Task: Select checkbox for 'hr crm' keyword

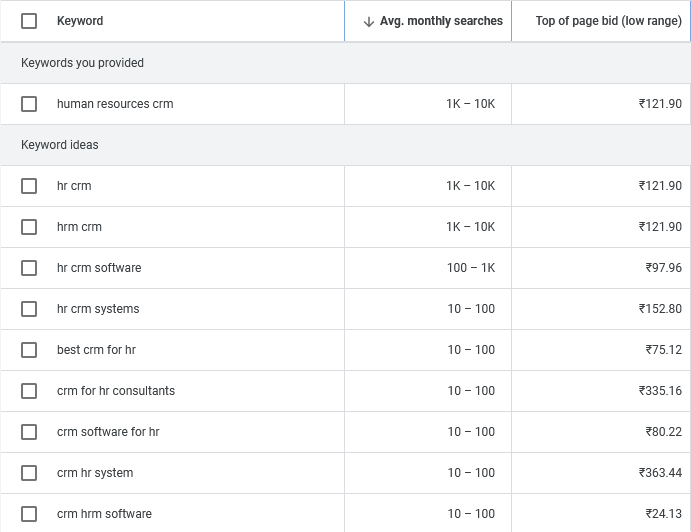Action: point(29,186)
